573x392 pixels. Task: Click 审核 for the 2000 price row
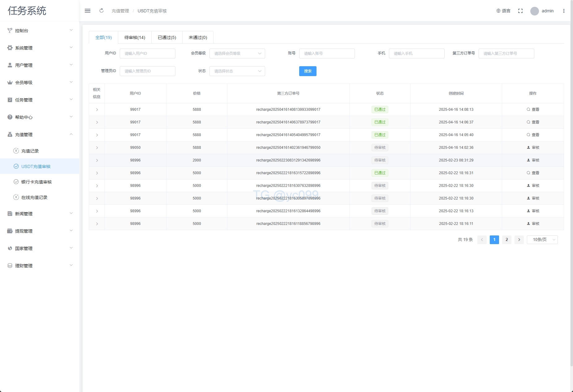(533, 160)
